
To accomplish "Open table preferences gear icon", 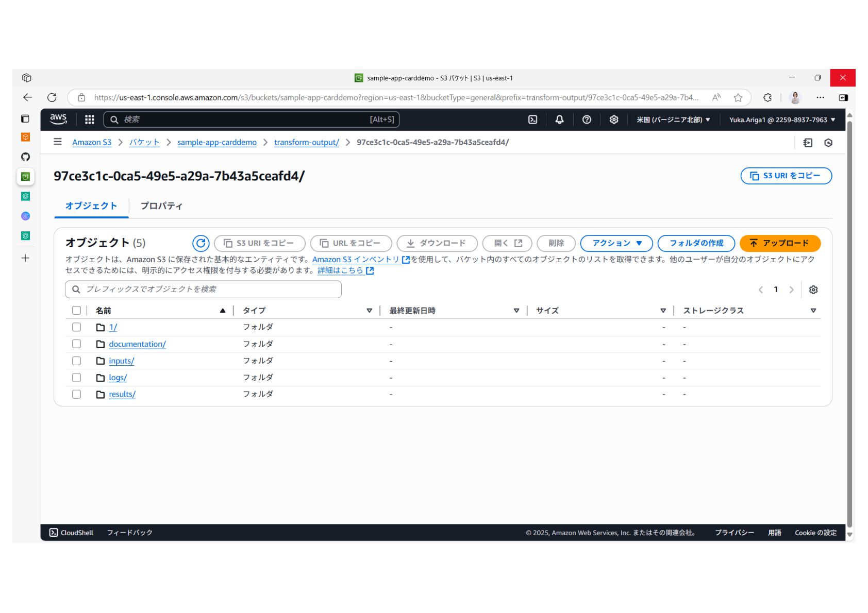I will [813, 290].
